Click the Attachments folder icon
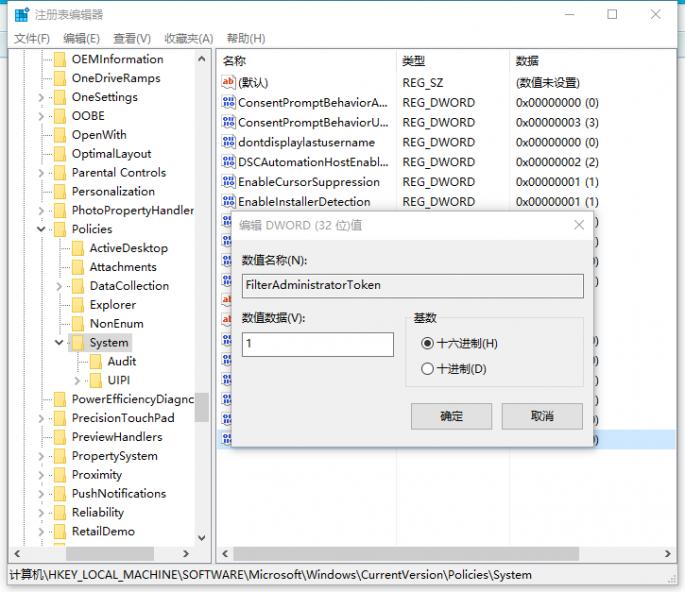Screen dimensions: 685x592 click(78, 267)
